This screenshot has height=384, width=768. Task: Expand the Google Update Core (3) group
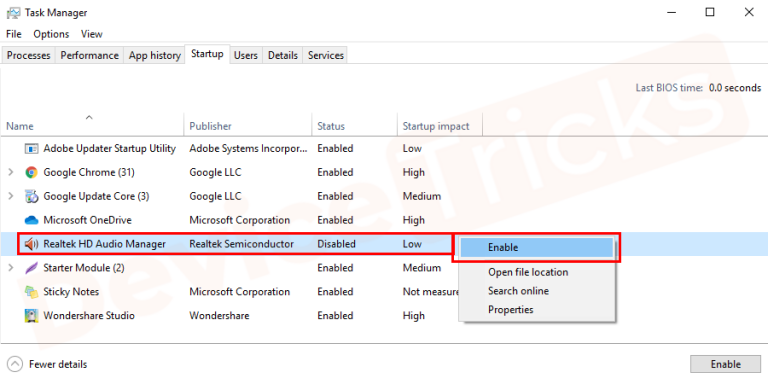click(11, 196)
